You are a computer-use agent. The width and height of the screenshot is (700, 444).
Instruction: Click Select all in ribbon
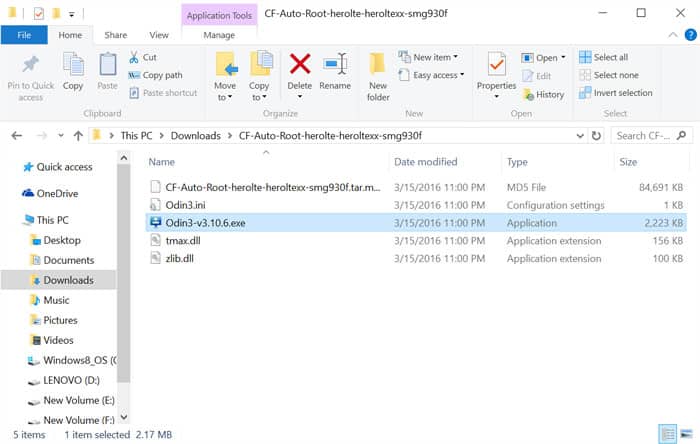point(604,57)
